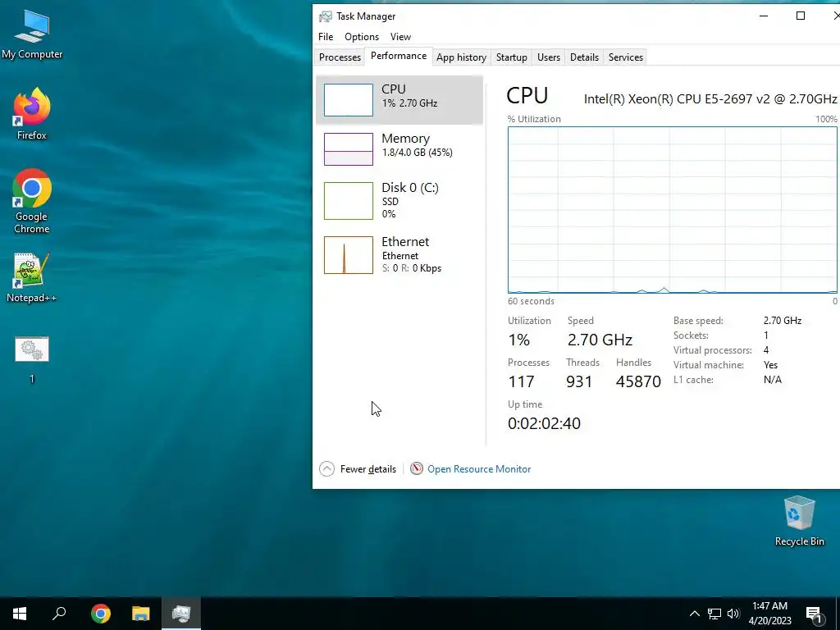Switch to the Services tab
This screenshot has height=630, width=840.
(x=625, y=57)
